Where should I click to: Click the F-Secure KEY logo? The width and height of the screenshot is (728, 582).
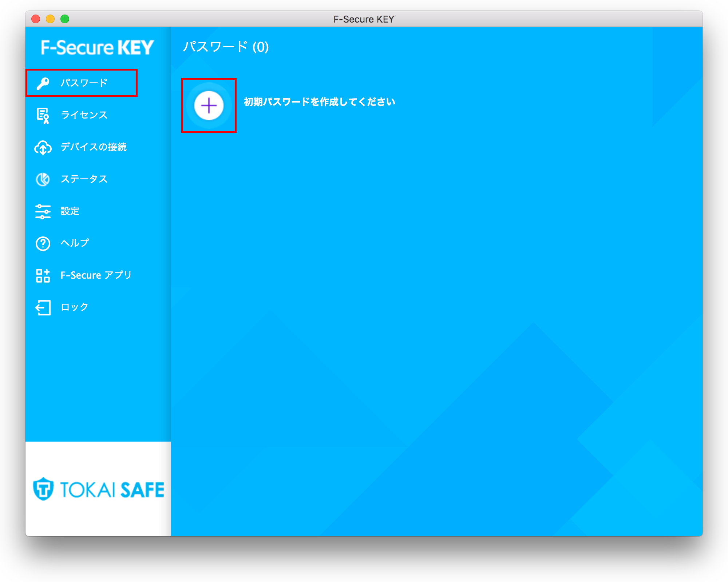tap(97, 48)
